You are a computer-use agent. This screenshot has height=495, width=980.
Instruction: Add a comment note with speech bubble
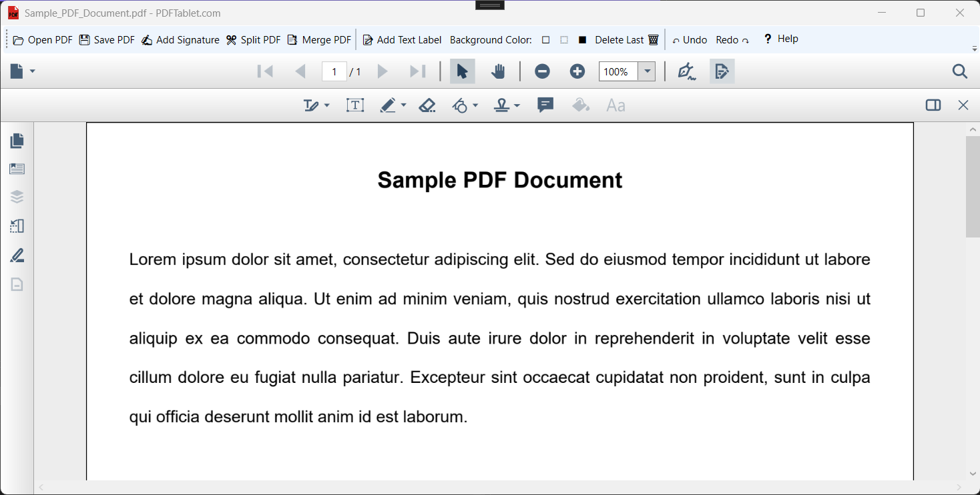click(545, 105)
